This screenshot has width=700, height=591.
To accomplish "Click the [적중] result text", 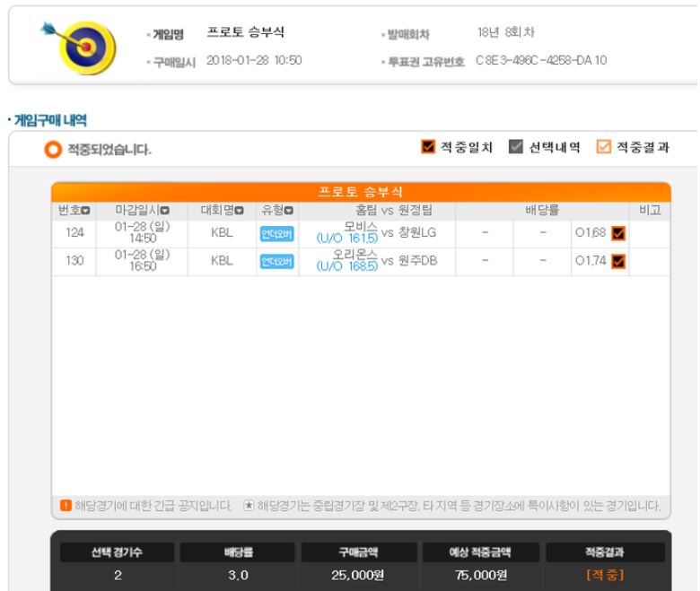I will click(x=605, y=575).
